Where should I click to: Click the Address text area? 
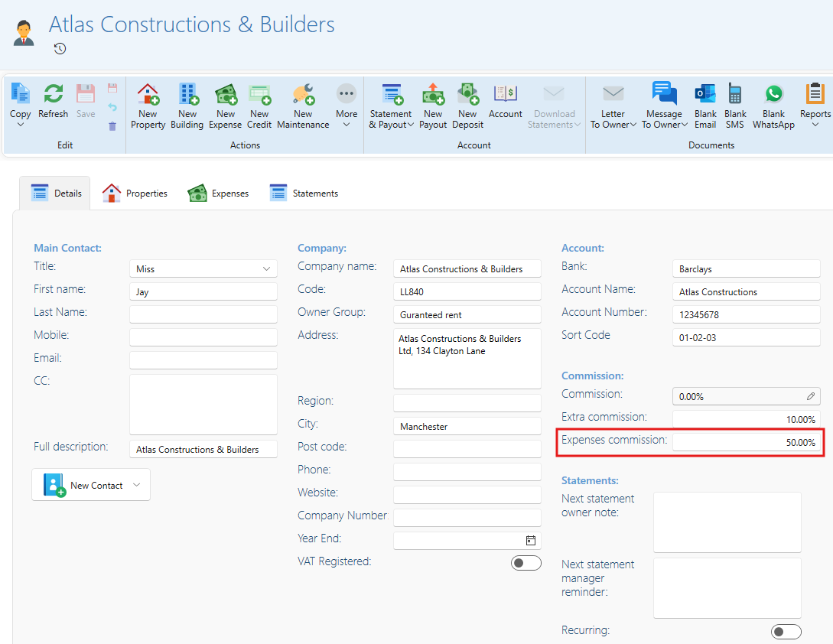tap(467, 359)
